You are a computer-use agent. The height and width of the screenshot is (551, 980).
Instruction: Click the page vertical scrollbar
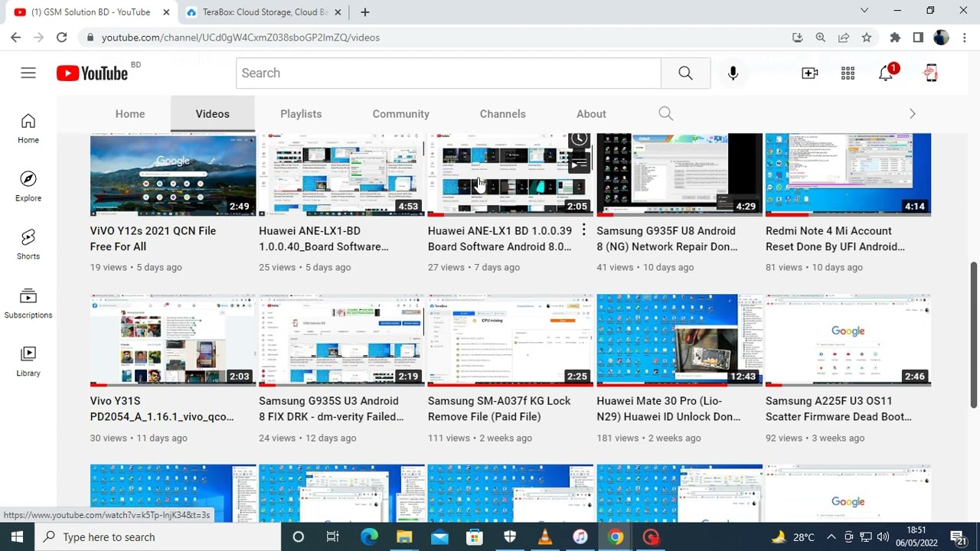point(974,334)
